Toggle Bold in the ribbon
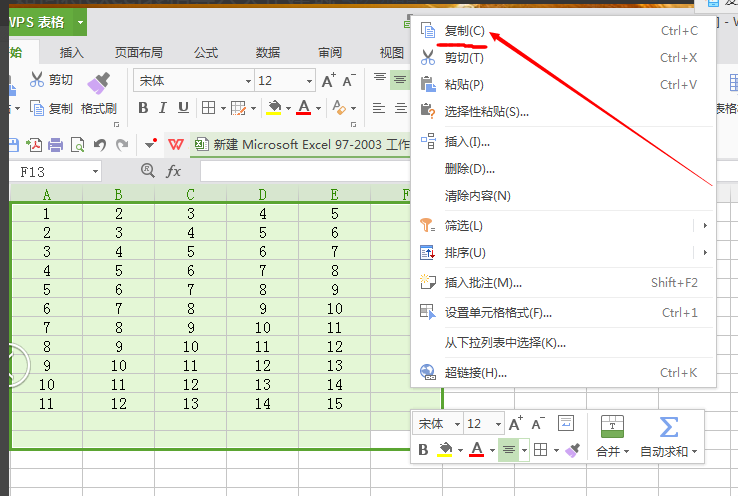The width and height of the screenshot is (738, 496). 143,108
